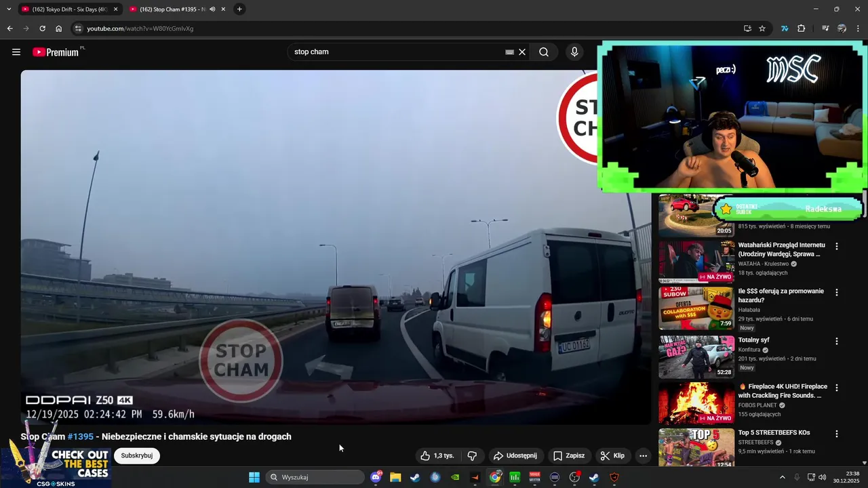Create a clip with the Klip button
This screenshot has width=868, height=488.
[x=613, y=455]
